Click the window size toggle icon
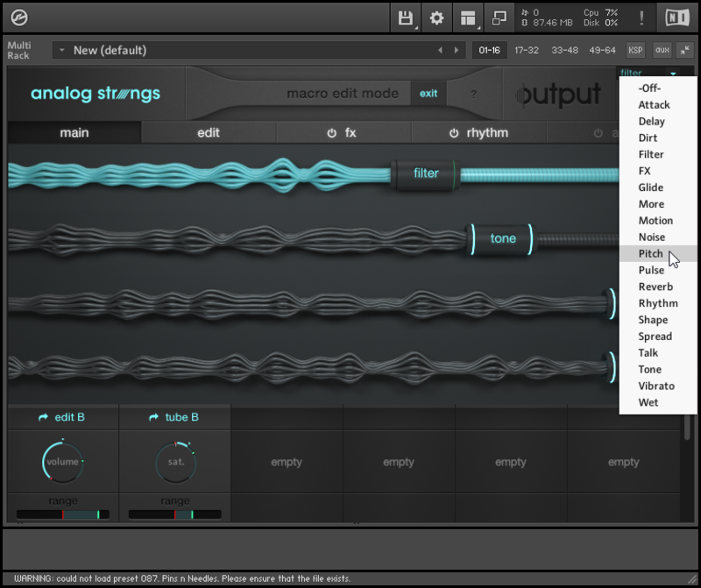The height and width of the screenshot is (588, 701). coord(499,18)
